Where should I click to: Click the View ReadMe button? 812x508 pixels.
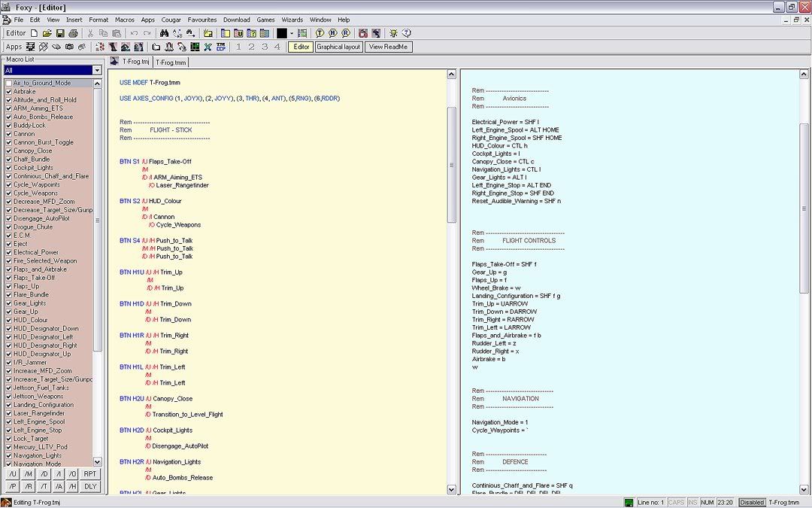click(388, 47)
